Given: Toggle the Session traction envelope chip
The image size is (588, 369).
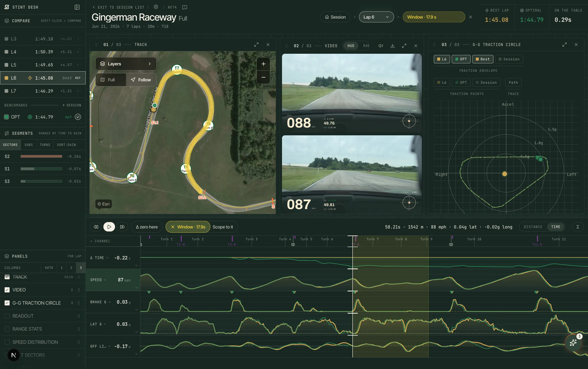Looking at the screenshot, I should click(509, 59).
